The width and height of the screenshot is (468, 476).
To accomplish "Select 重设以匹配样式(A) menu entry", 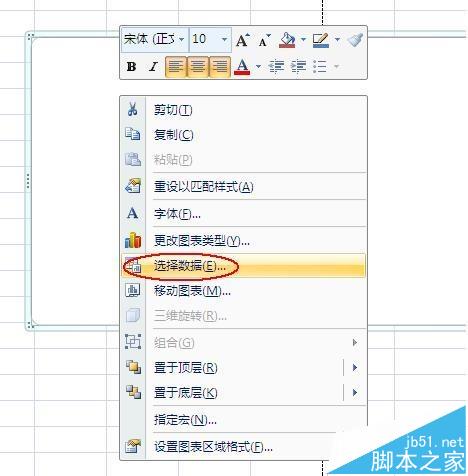I will point(243,186).
